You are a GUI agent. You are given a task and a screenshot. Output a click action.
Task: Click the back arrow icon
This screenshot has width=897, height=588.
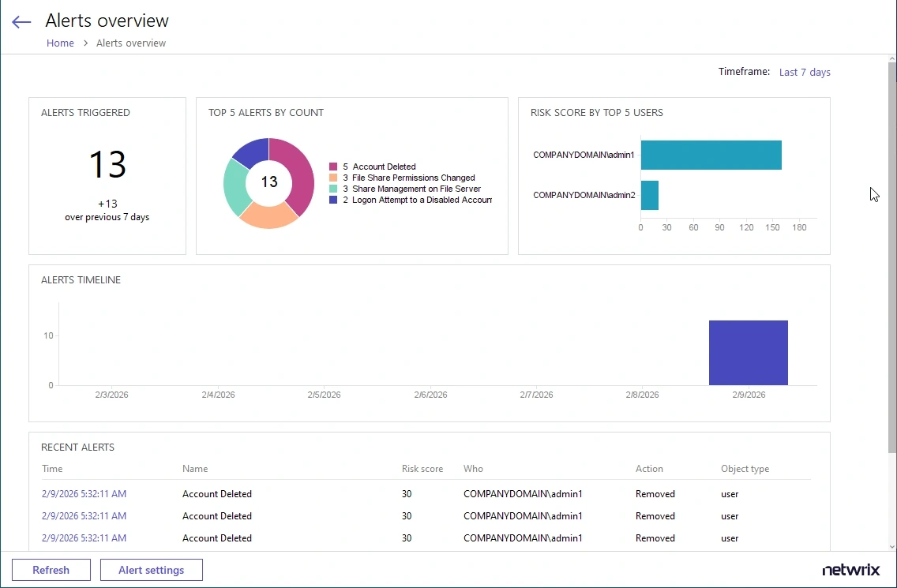[x=21, y=22]
